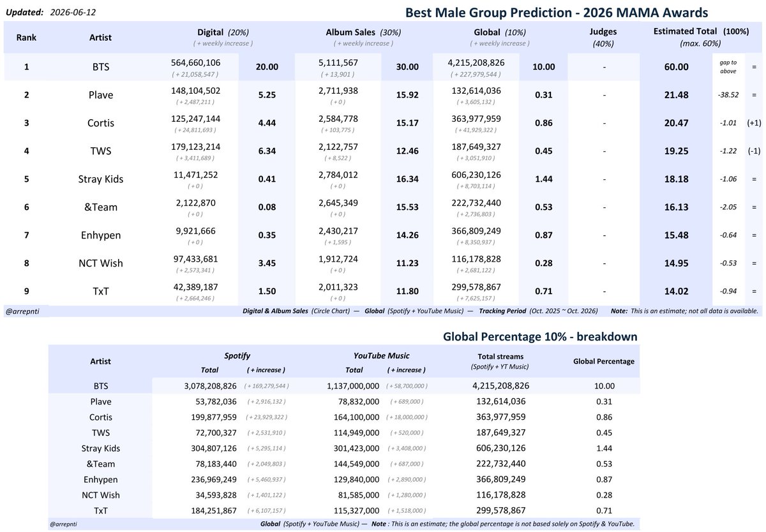The width and height of the screenshot is (766, 532).
Task: Click Plave digital value 148,104,502
Action: (x=196, y=91)
